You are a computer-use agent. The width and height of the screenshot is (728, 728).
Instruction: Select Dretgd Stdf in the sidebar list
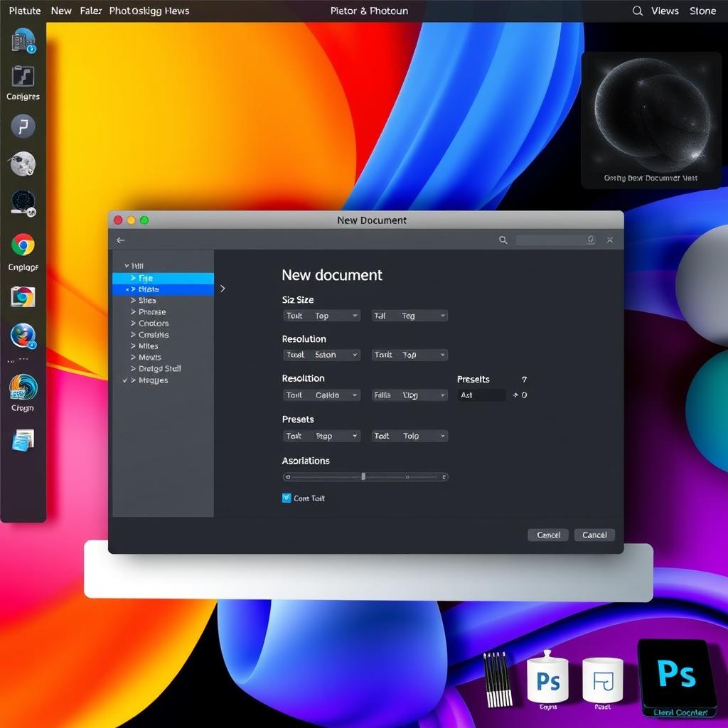159,369
